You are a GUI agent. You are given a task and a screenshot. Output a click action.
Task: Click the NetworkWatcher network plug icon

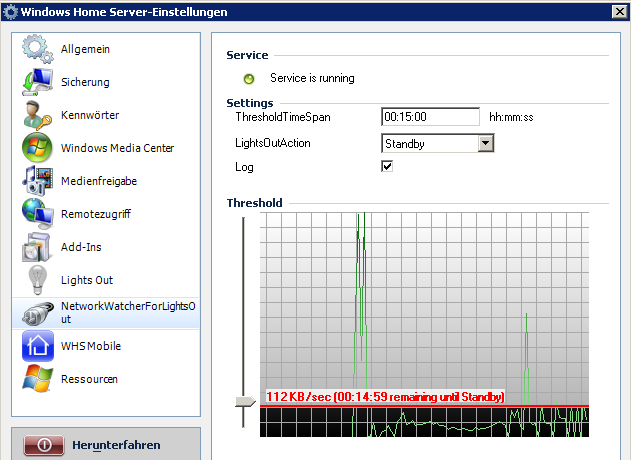pos(38,313)
